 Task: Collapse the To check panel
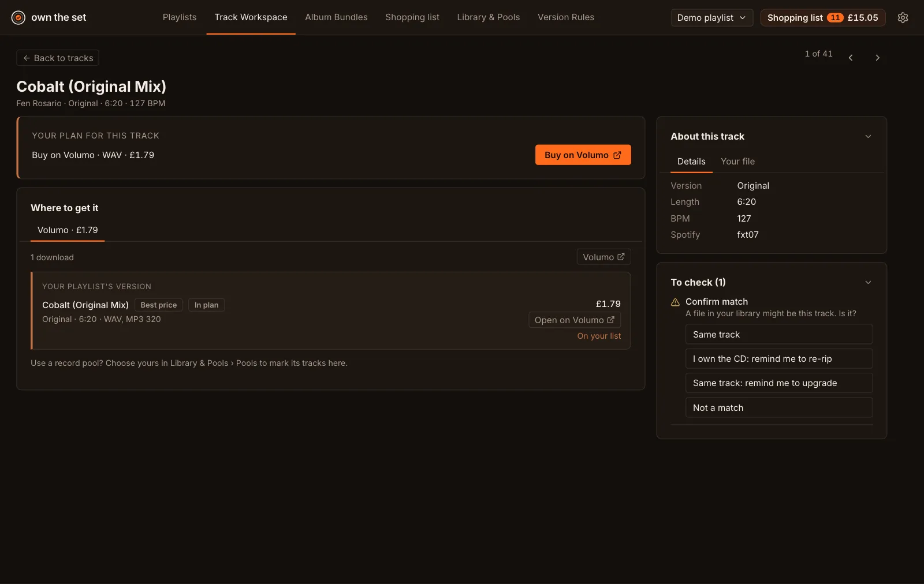868,282
